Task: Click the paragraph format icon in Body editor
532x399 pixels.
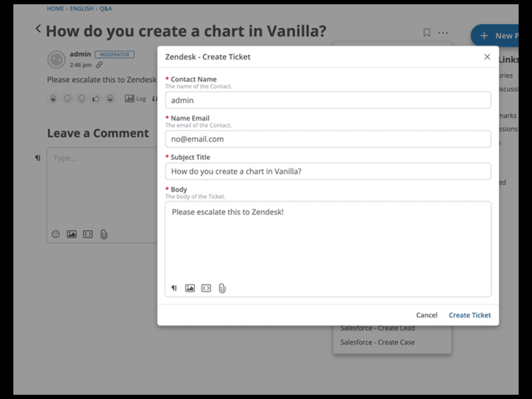Action: 174,288
